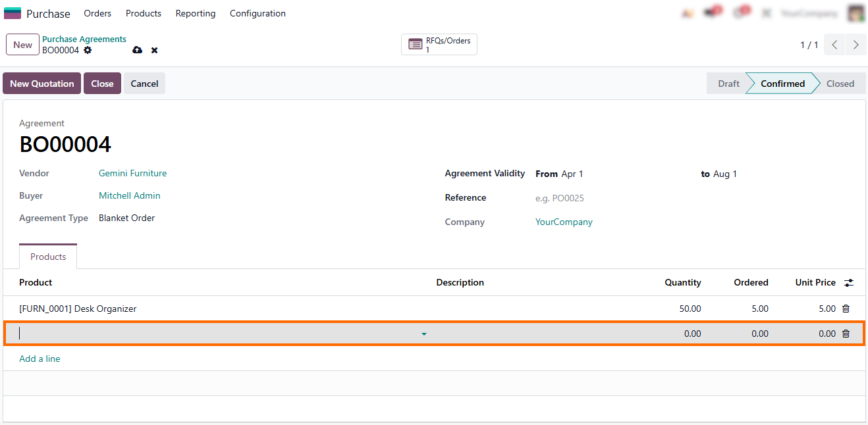Open the user avatar menu
The image size is (868, 425).
pyautogui.click(x=855, y=13)
